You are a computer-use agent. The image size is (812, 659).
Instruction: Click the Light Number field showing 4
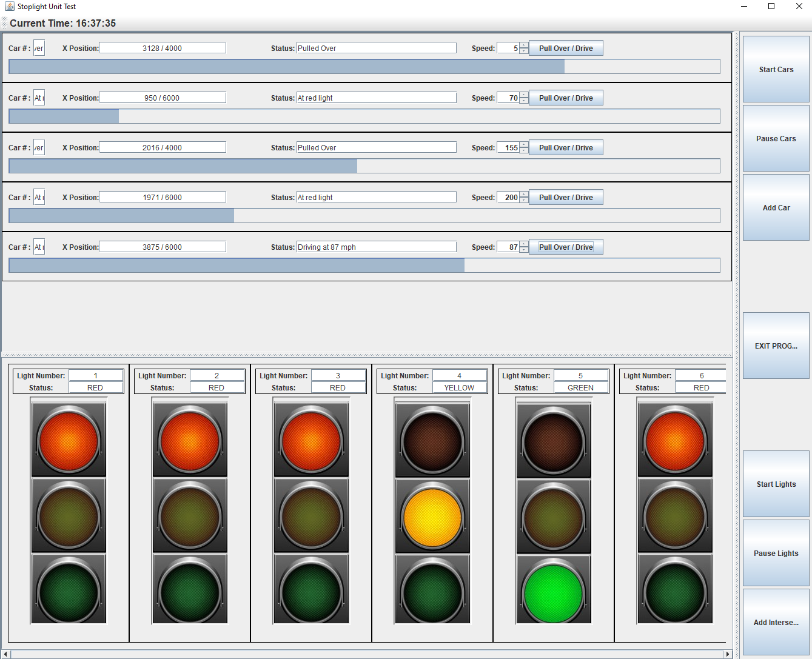pyautogui.click(x=460, y=376)
